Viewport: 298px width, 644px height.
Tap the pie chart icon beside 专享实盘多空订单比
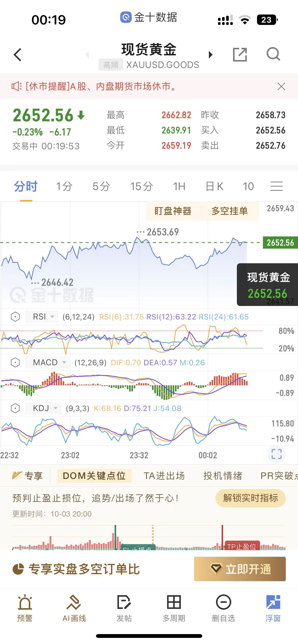click(x=18, y=569)
